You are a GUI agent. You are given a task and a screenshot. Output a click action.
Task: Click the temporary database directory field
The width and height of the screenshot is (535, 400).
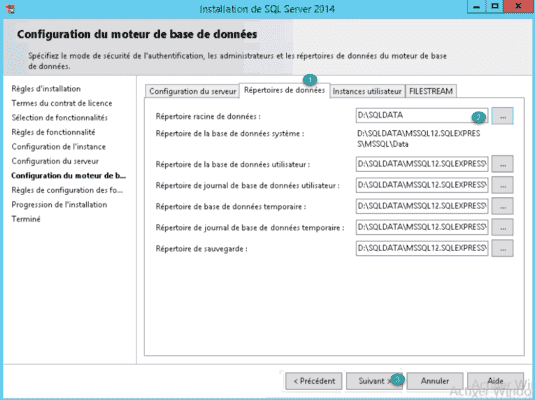point(422,206)
